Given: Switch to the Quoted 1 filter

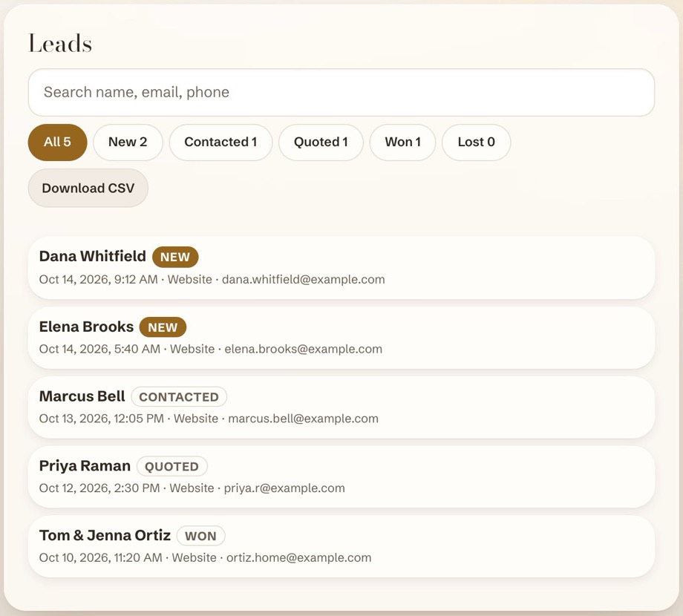Looking at the screenshot, I should coord(321,142).
